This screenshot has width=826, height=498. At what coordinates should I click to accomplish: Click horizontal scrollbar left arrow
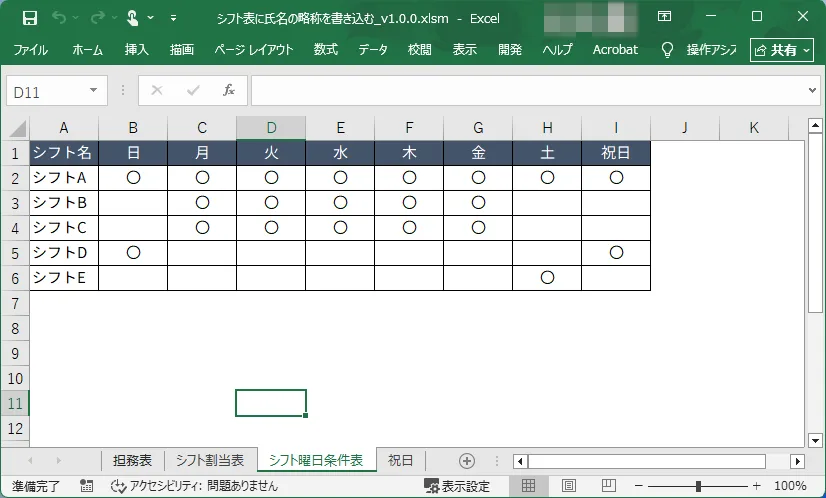[x=520, y=461]
